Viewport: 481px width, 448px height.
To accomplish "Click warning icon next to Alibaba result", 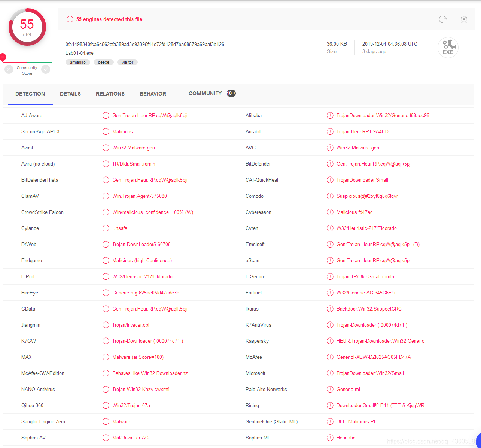I will coord(330,115).
